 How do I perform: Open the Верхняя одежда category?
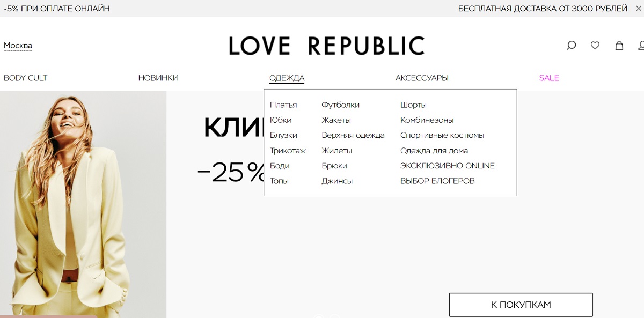click(x=353, y=135)
